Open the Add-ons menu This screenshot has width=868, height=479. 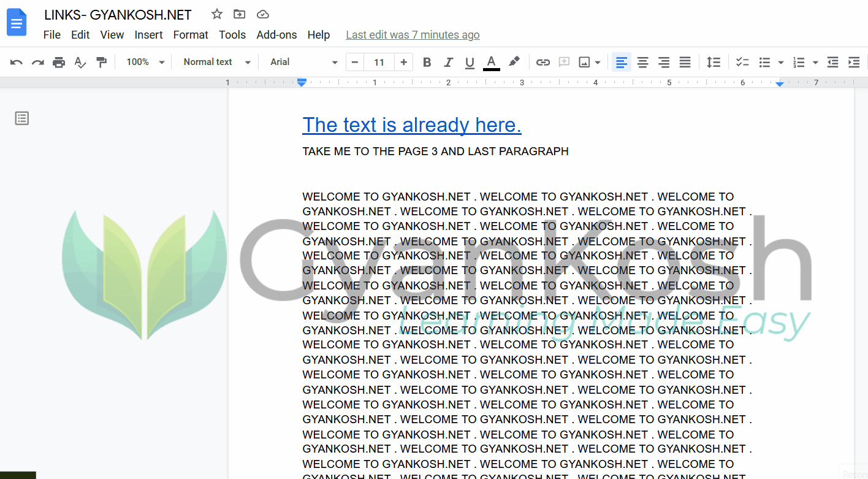[x=276, y=35]
